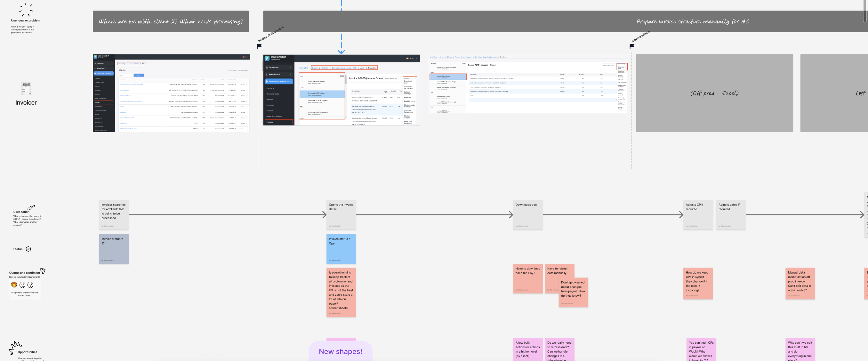Click the Invoice editing flag marker

pos(632,46)
